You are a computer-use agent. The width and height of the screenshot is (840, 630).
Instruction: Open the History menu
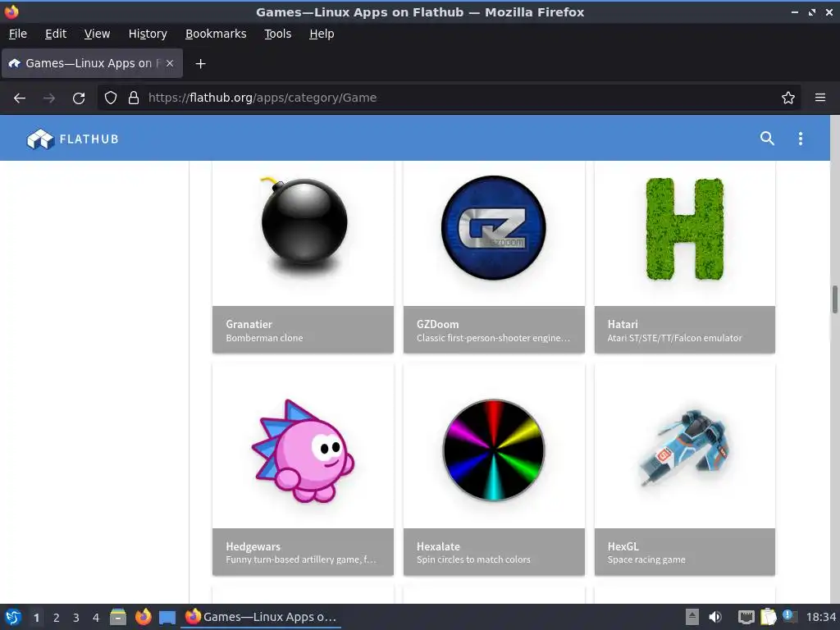click(x=148, y=34)
